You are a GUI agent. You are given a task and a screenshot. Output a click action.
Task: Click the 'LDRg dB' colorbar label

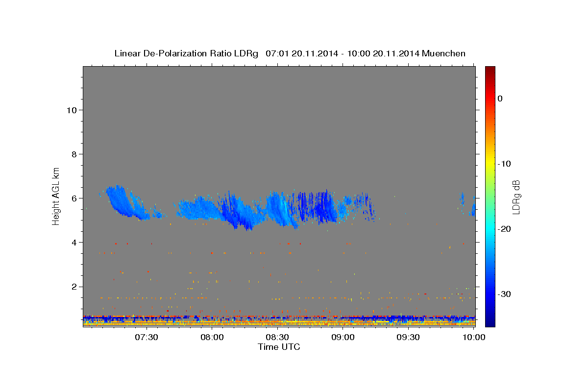tap(515, 196)
